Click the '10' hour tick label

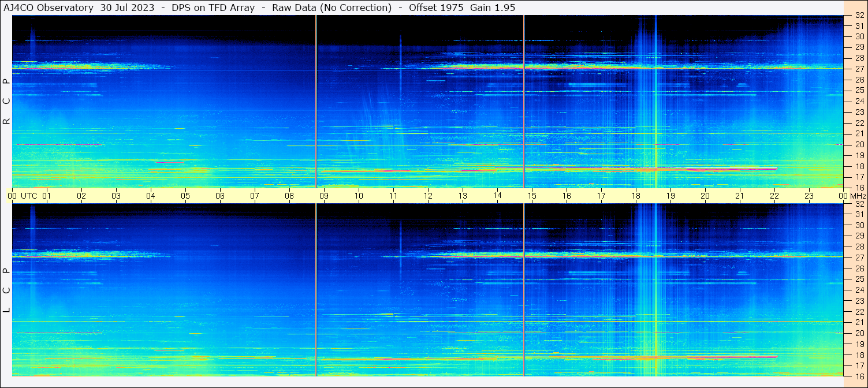tap(359, 196)
